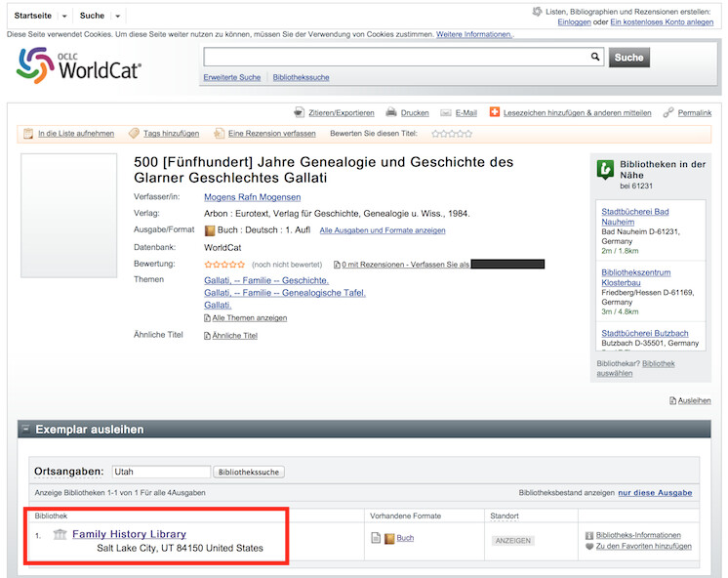
Task: Click the envelope icon beside E-Mail
Action: pyautogui.click(x=446, y=113)
